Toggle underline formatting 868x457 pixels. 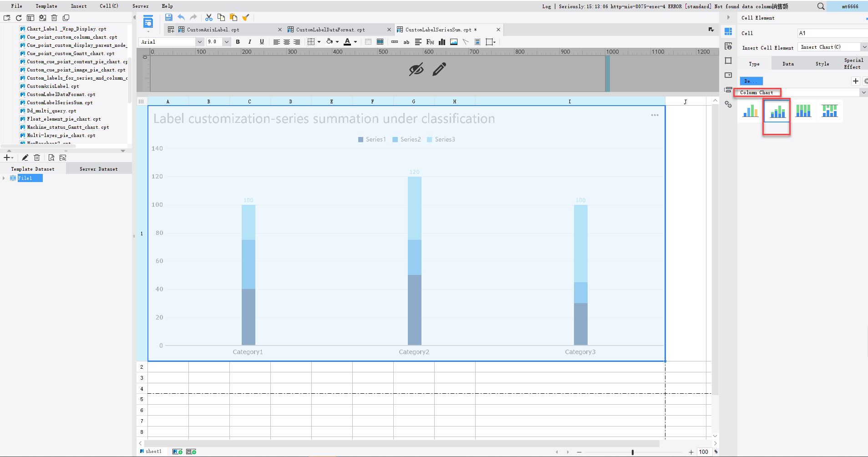262,42
